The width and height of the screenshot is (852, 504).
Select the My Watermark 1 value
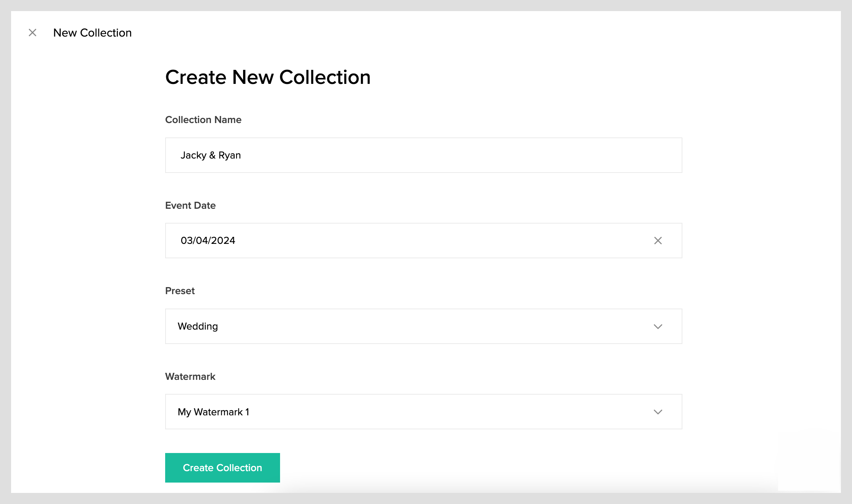pyautogui.click(x=213, y=412)
